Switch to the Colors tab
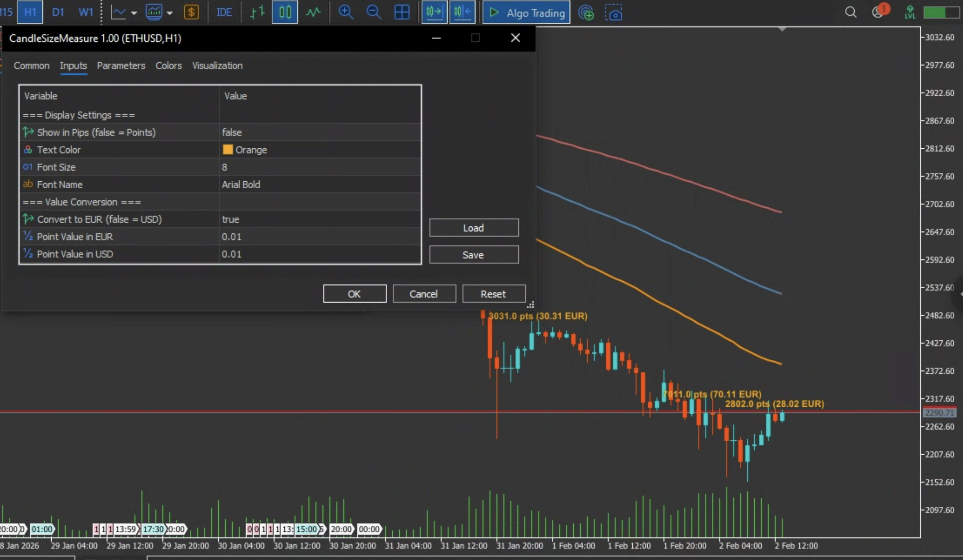Image resolution: width=963 pixels, height=560 pixels. click(168, 66)
